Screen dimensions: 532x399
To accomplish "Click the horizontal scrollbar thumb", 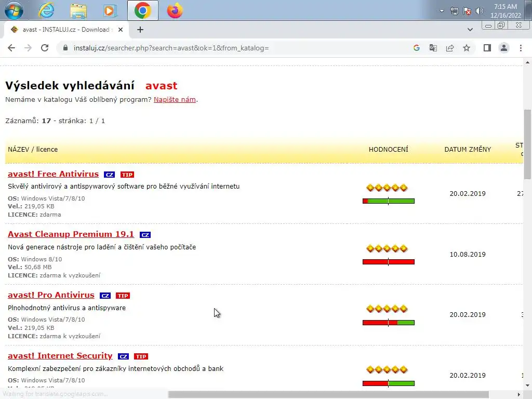I will (x=328, y=394).
